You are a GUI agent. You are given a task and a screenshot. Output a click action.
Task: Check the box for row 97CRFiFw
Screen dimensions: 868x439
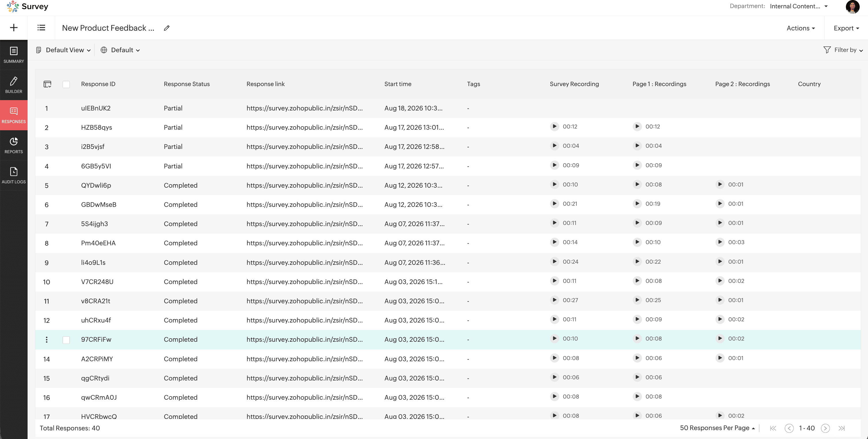tap(66, 340)
